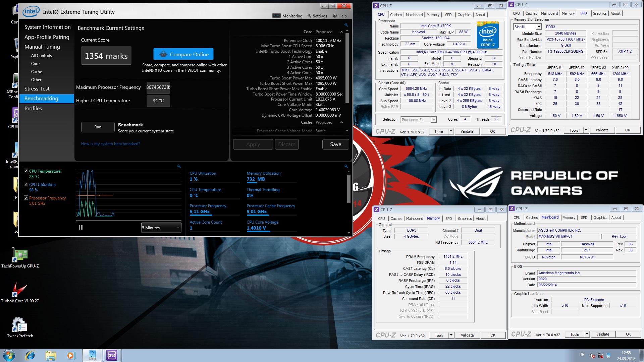Switch to CPU-Z taskbar button
This screenshot has height=362, width=644.
click(112, 355)
